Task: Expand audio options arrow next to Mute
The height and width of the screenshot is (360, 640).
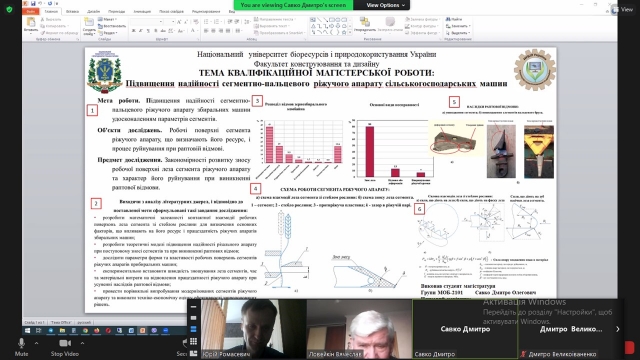Action: pyautogui.click(x=36, y=343)
